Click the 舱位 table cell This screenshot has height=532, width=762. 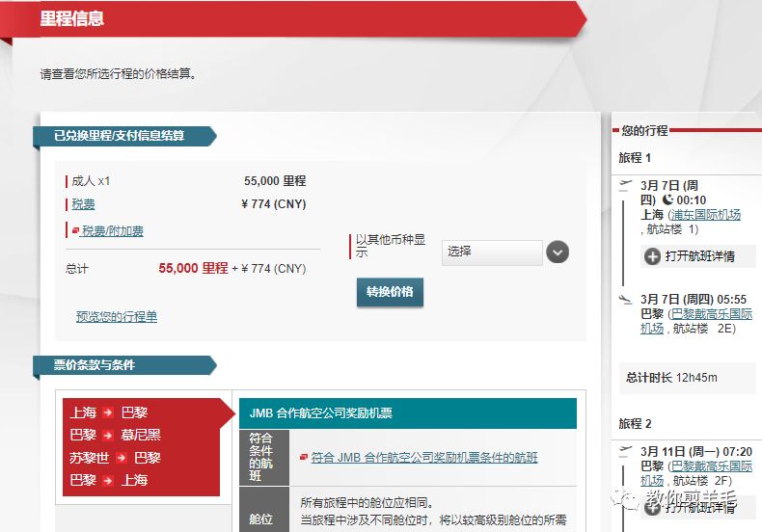click(x=264, y=510)
